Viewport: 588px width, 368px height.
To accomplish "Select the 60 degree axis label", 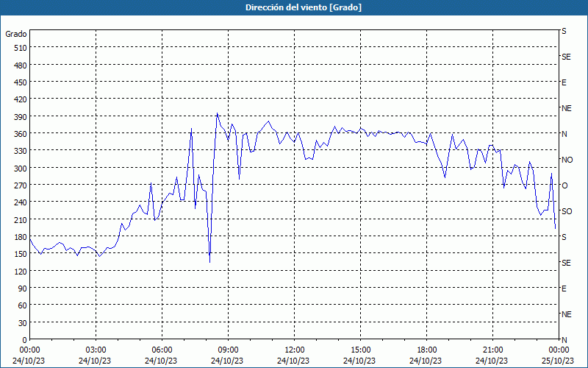I will click(23, 305).
